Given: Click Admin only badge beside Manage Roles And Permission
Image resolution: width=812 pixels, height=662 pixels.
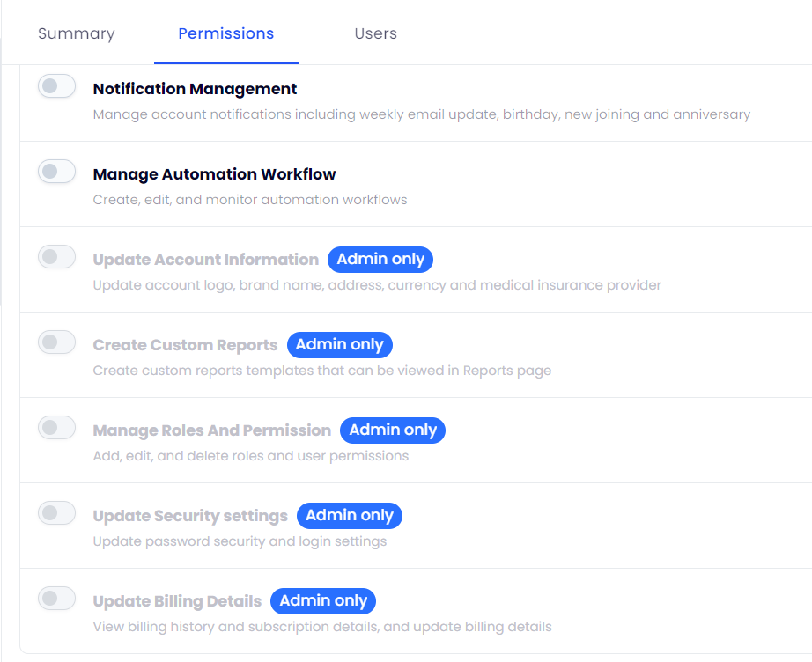Looking at the screenshot, I should [x=393, y=430].
